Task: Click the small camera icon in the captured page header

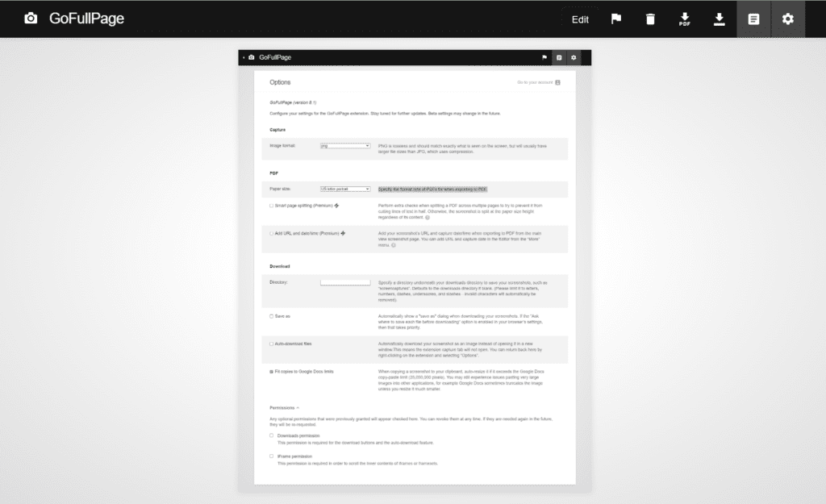Action: 252,57
